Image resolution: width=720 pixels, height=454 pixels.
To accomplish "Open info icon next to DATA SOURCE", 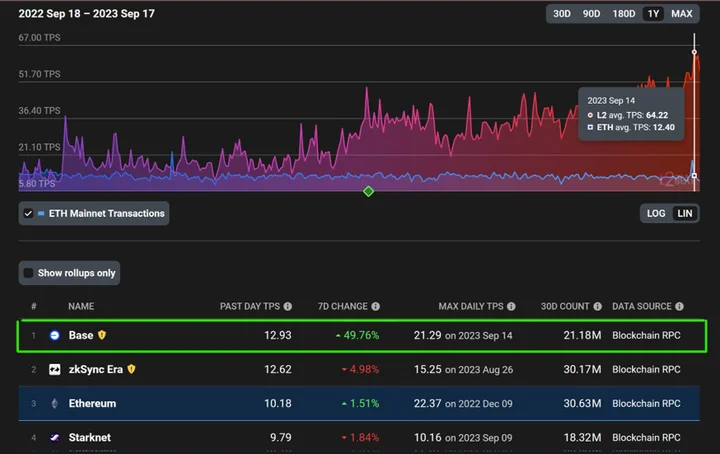I will pos(679,306).
